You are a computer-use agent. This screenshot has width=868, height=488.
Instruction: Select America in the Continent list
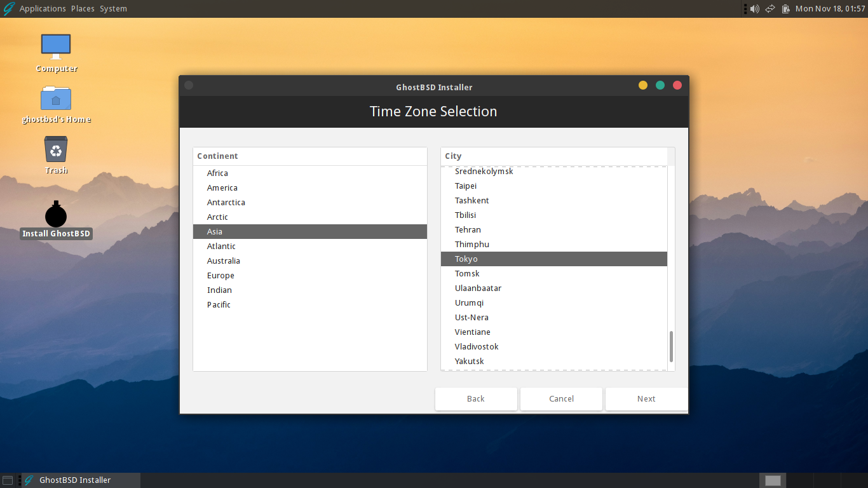[x=310, y=188]
